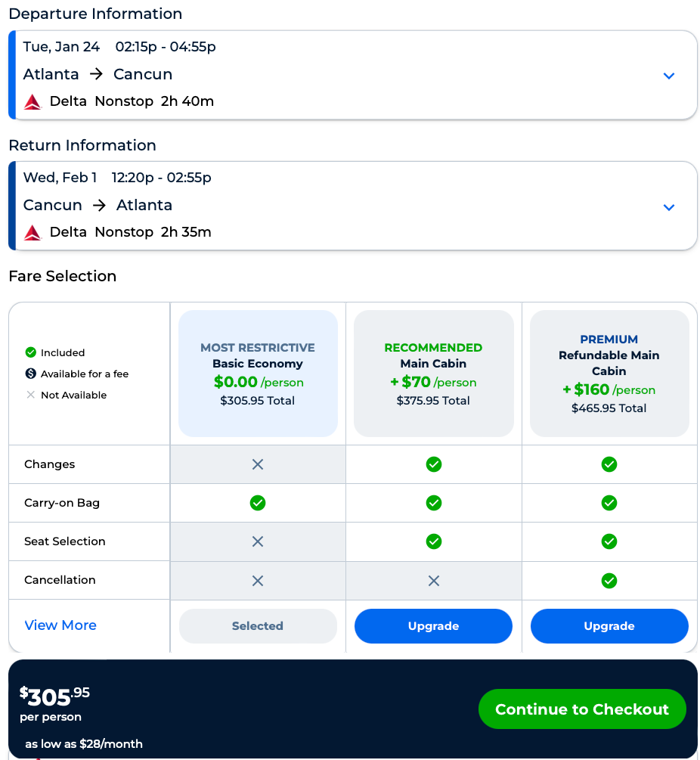Click Delta logo in departure flight card
700x760 pixels.
click(33, 101)
